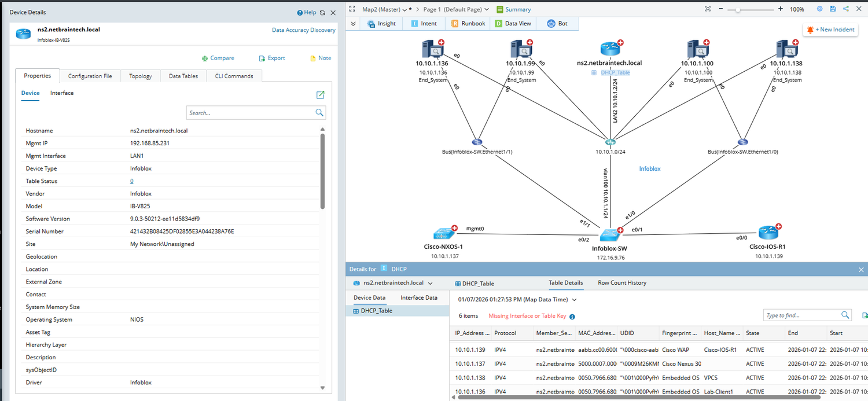This screenshot has width=868, height=401.
Task: Select the Cisco-IOS-R1 router icon
Action: [x=767, y=234]
